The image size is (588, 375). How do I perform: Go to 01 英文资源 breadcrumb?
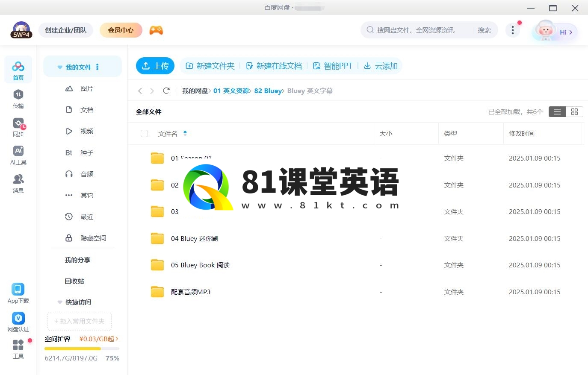(231, 91)
